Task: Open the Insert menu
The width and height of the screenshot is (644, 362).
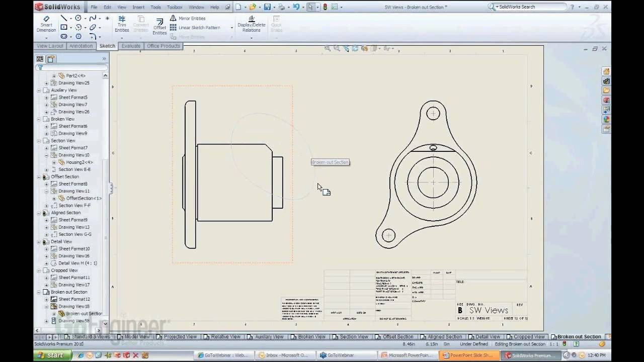Action: click(138, 7)
